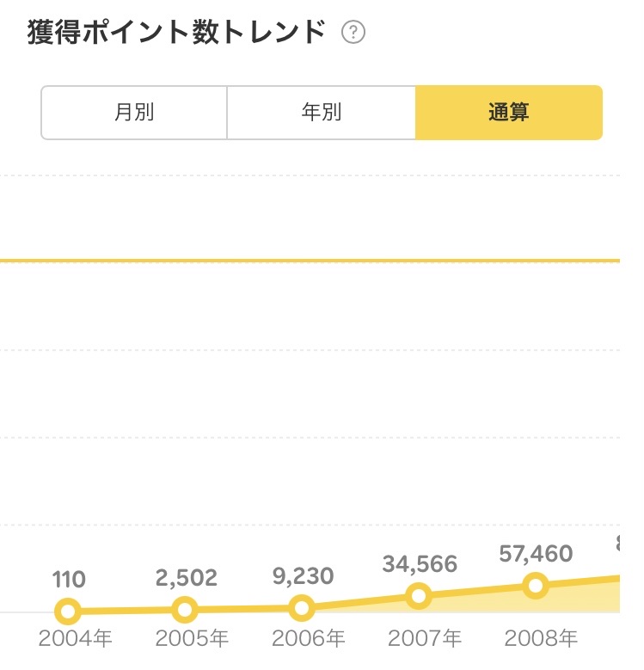This screenshot has width=644, height=670.
Task: Open the help question mark icon
Action: pos(353,32)
